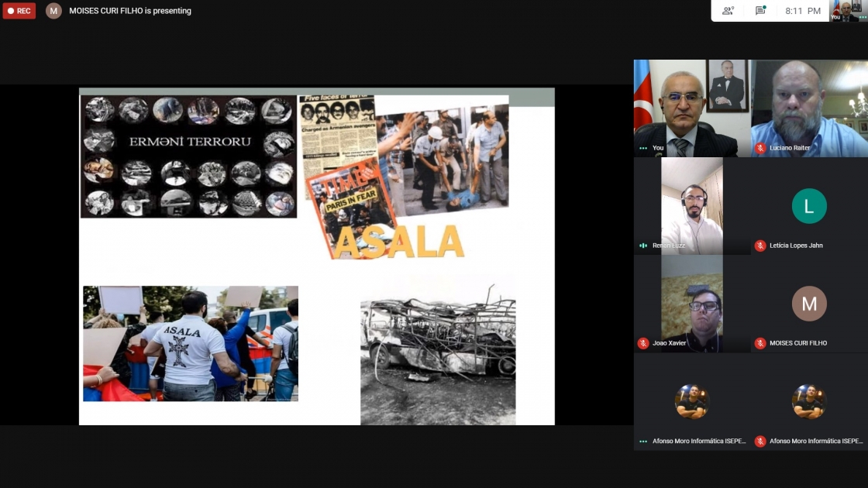868x488 pixels.
Task: Click the 'Five faces of terror' newspaper clipping
Action: (x=337, y=136)
